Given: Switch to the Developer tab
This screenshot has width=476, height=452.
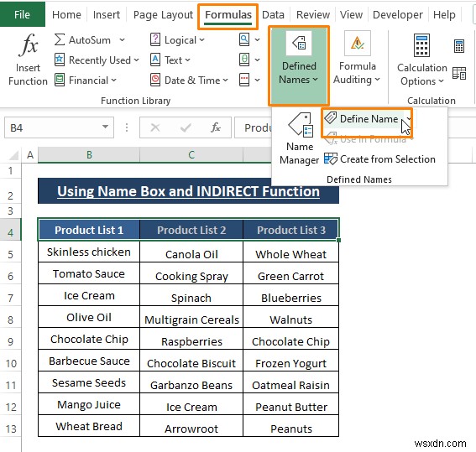Looking at the screenshot, I should click(398, 14).
